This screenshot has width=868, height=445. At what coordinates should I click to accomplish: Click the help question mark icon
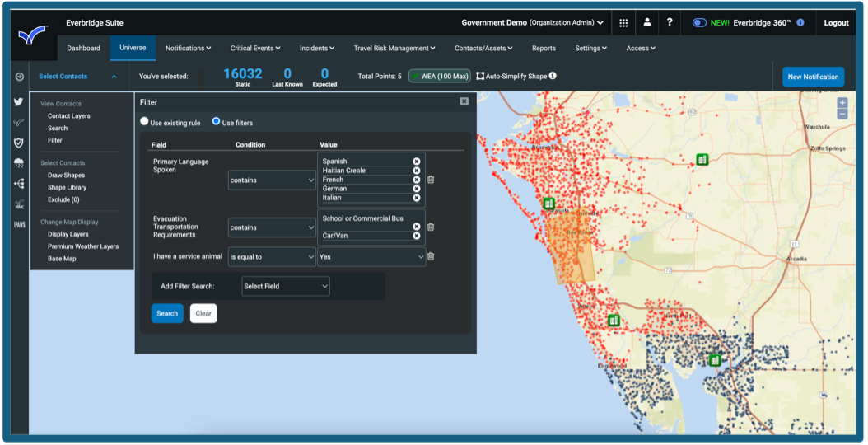pyautogui.click(x=670, y=23)
